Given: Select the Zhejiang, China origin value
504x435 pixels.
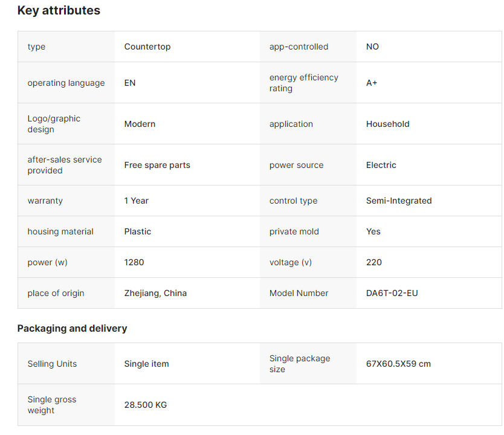Looking at the screenshot, I should tap(155, 293).
